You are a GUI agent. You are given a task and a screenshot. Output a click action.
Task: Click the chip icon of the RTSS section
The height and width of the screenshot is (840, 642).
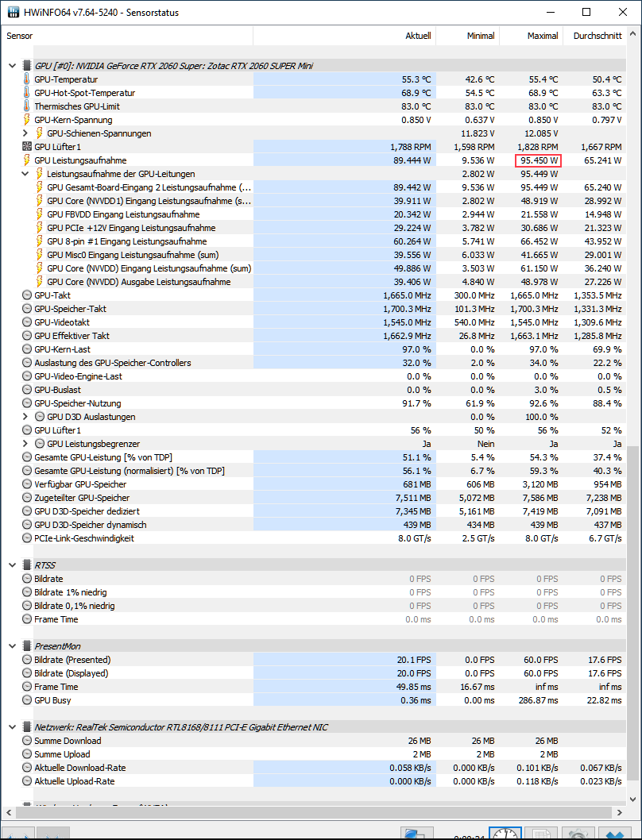27,565
